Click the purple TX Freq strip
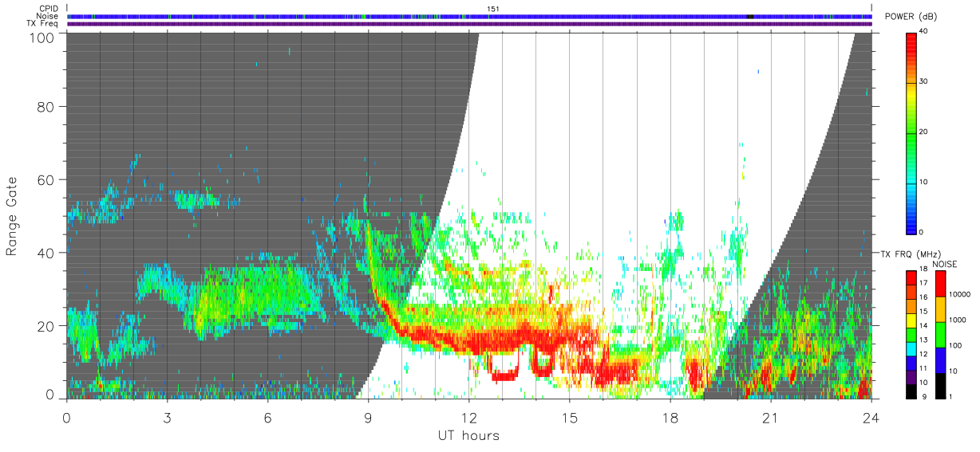Image resolution: width=980 pixels, height=452 pixels. pos(470,24)
